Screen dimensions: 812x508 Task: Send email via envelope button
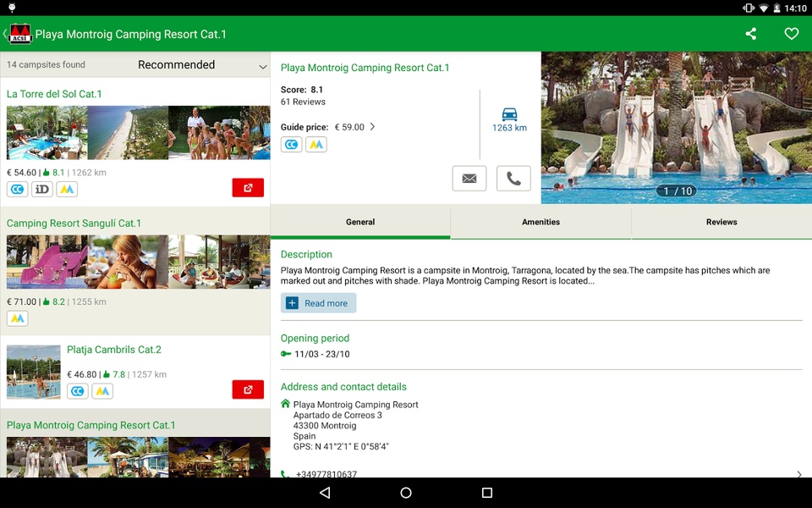[469, 179]
